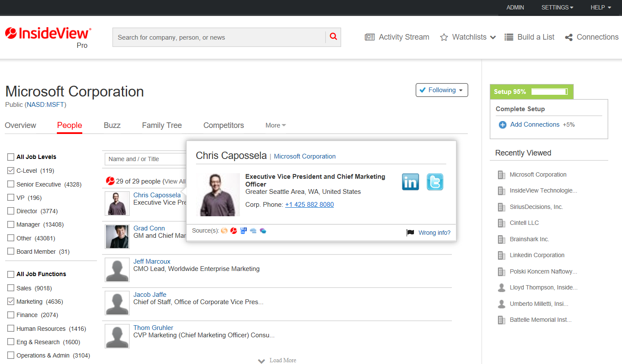Click the Watchlists star icon
The image size is (622, 364).
(x=444, y=37)
